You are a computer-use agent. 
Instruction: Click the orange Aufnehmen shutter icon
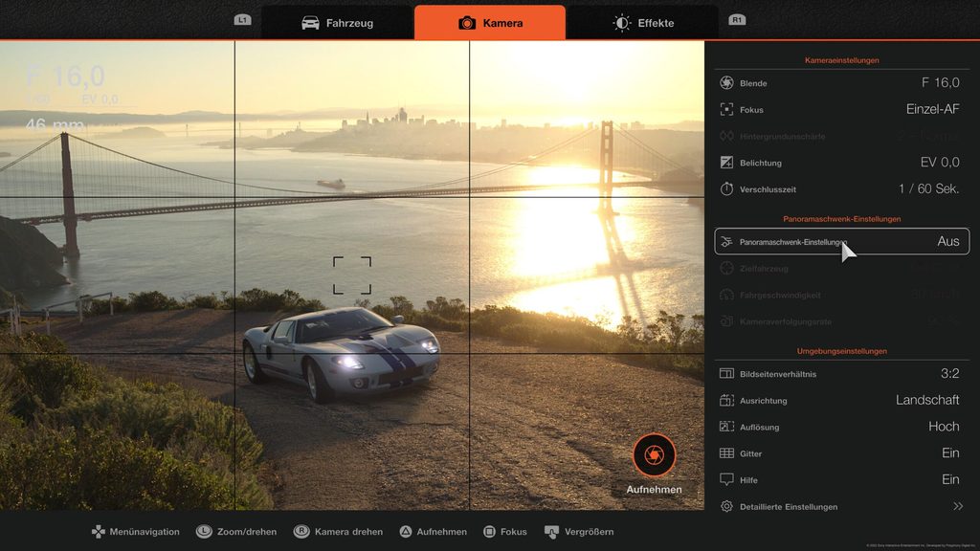[x=655, y=454]
